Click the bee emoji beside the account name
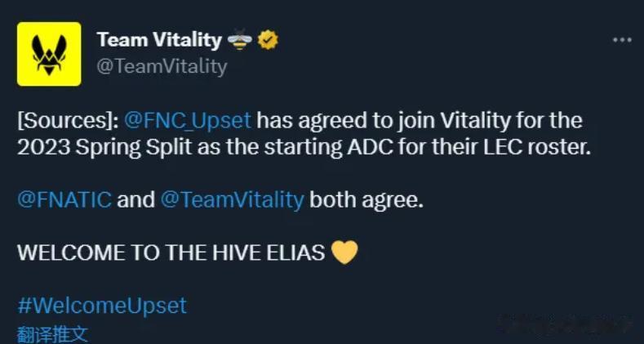 [x=240, y=39]
